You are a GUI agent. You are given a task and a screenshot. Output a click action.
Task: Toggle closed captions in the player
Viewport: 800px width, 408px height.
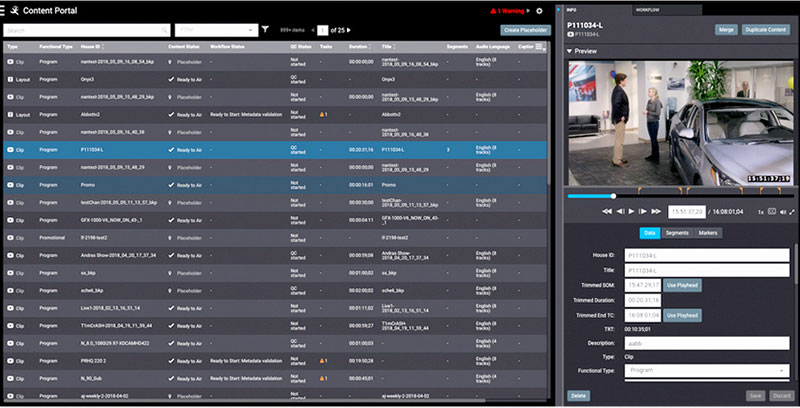(x=772, y=212)
